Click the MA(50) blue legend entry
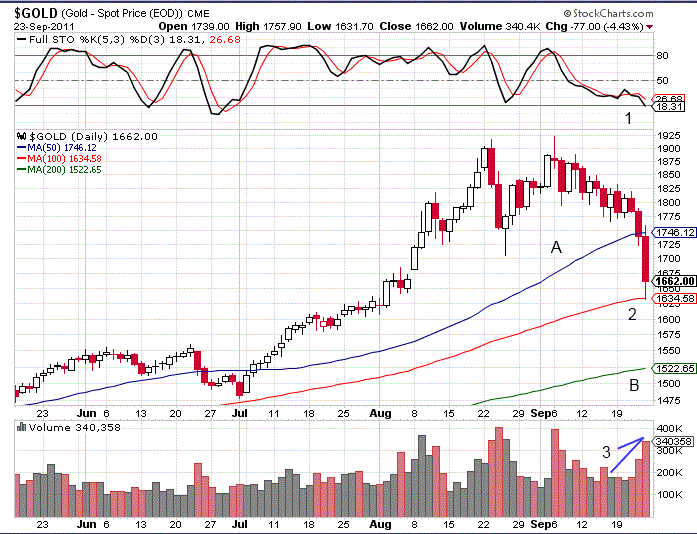The image size is (697, 534). point(58,147)
